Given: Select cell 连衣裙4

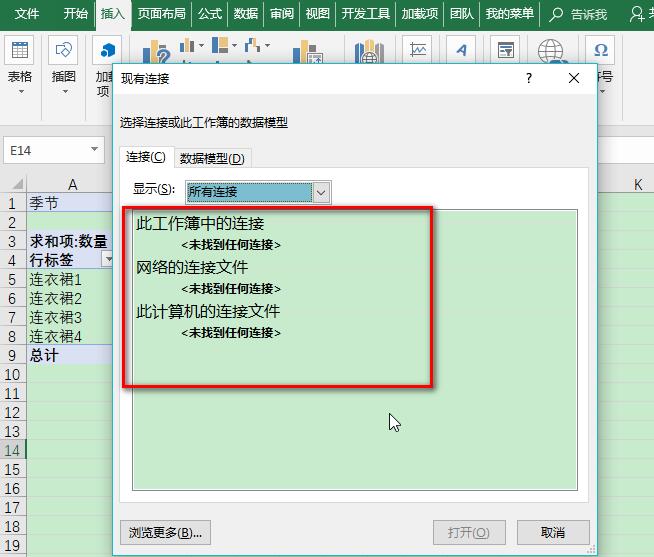Looking at the screenshot, I should point(70,336).
